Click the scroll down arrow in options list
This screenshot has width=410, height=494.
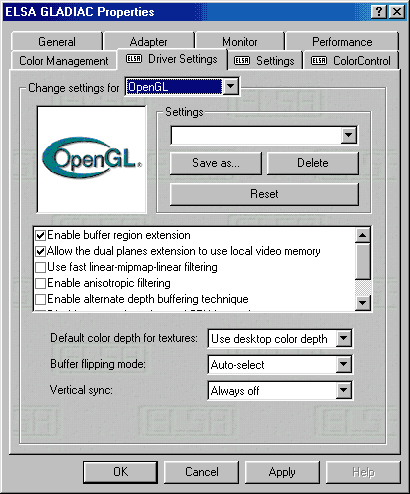point(363,303)
